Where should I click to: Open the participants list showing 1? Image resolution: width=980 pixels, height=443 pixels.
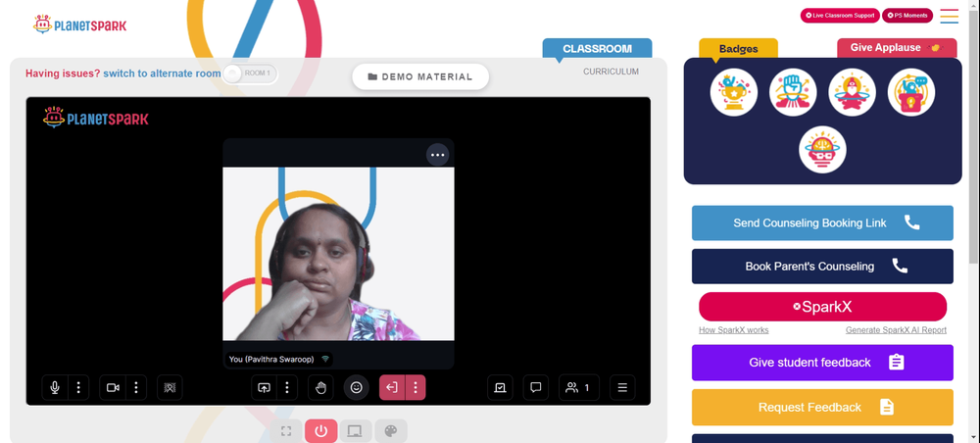pos(579,387)
